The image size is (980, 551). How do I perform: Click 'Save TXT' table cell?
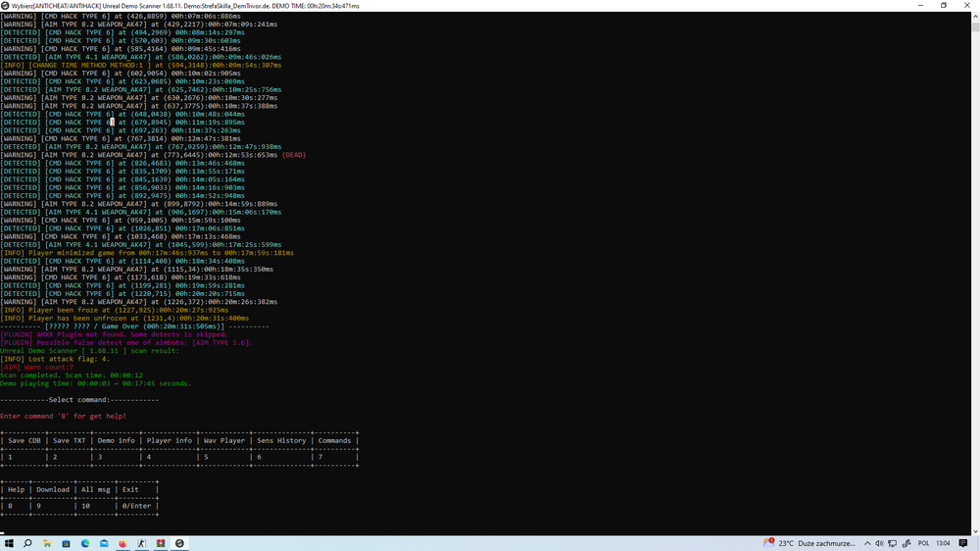coord(70,441)
